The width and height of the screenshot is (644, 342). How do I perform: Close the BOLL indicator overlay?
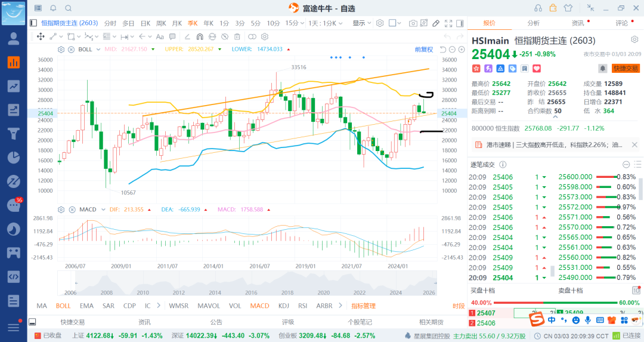coord(71,50)
